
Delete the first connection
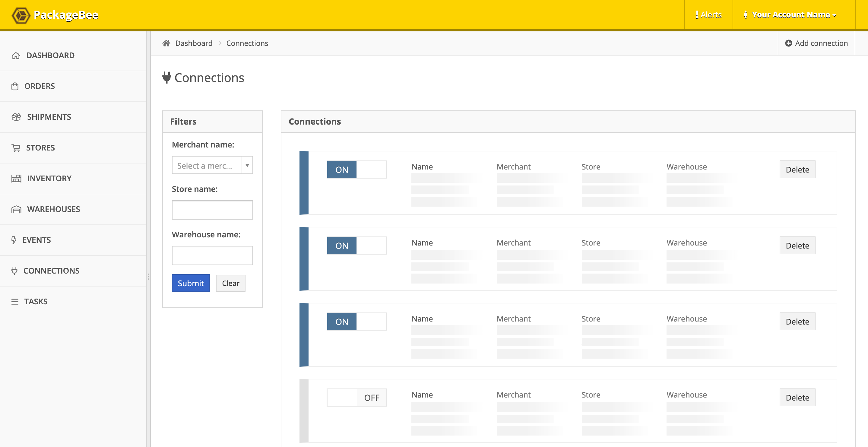tap(797, 170)
